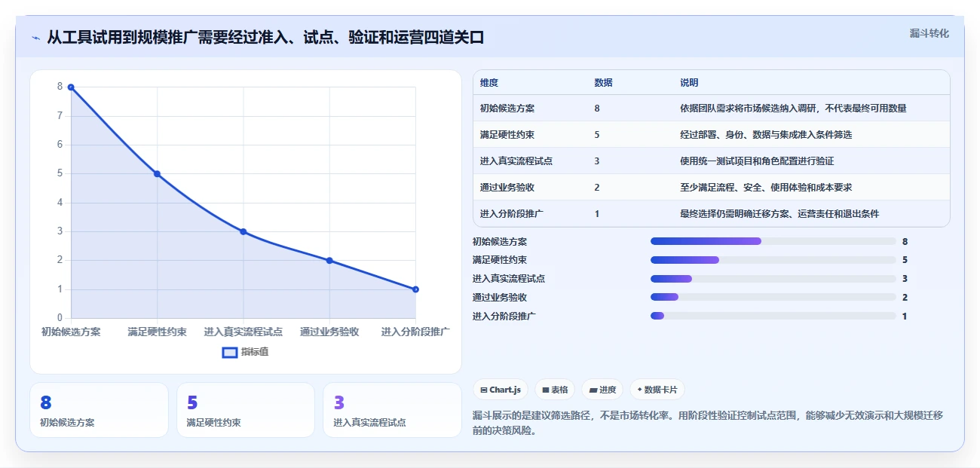Click the 进入真实流程试点 label on the chart x-axis
Image resolution: width=980 pixels, height=468 pixels.
coord(243,332)
